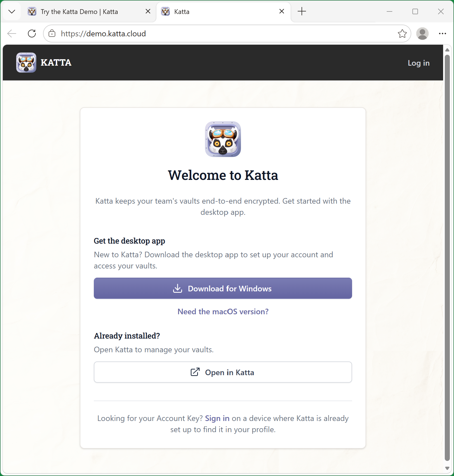
Task: Reload the current page
Action: (32, 34)
